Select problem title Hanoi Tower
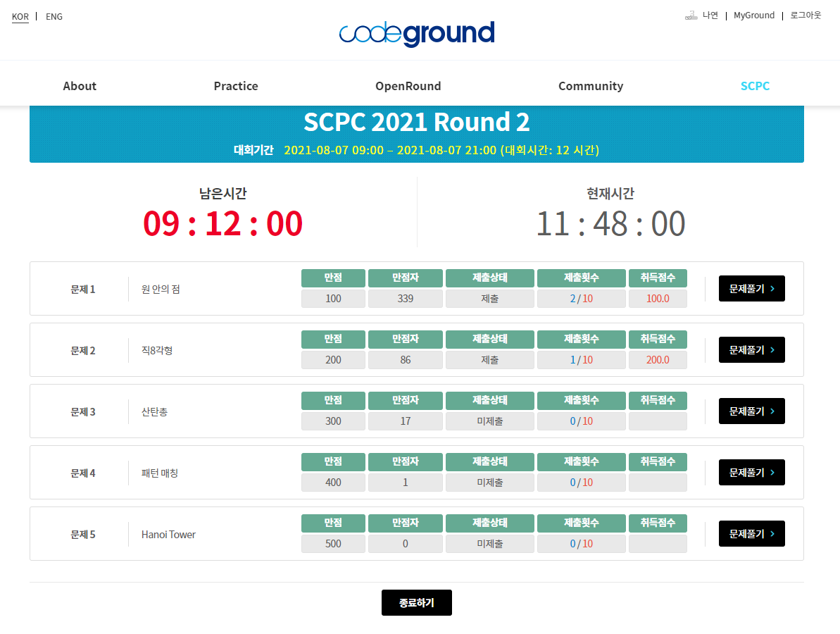 [168, 534]
